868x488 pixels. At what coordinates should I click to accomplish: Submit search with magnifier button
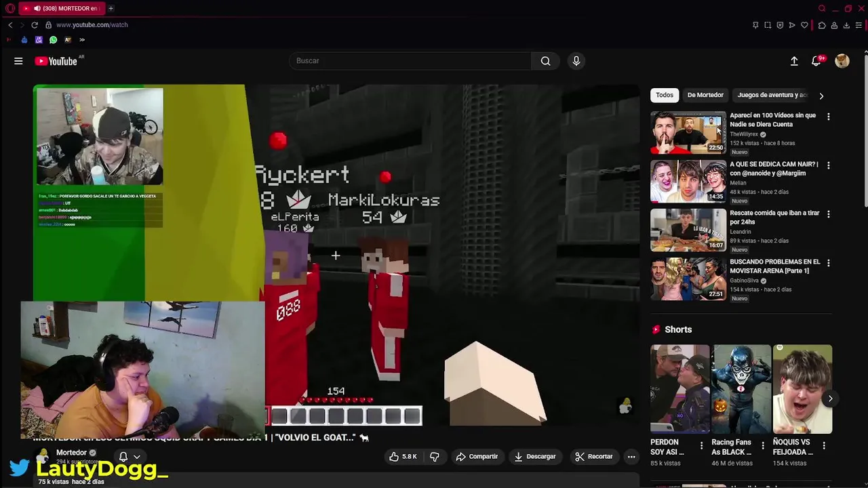[x=545, y=61]
